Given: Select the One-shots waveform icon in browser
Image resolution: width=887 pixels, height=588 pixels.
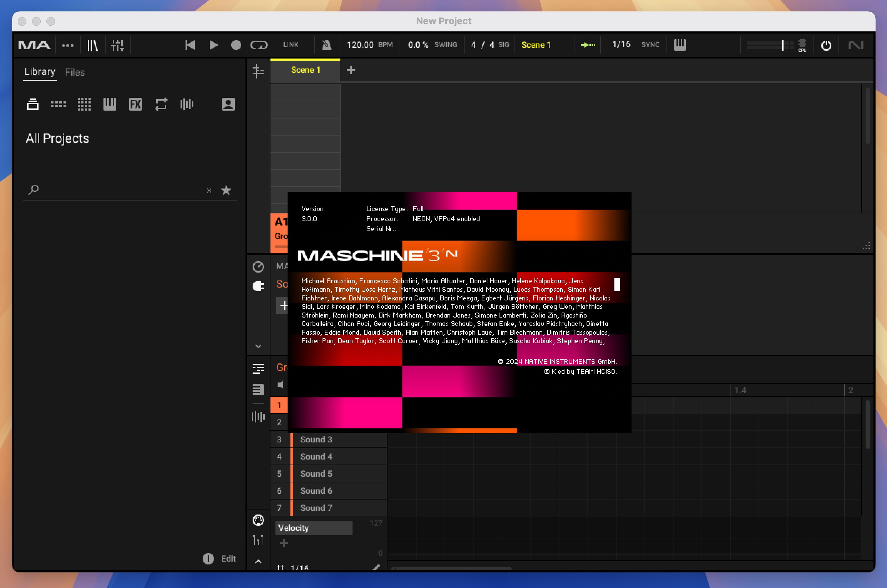Looking at the screenshot, I should 187,104.
